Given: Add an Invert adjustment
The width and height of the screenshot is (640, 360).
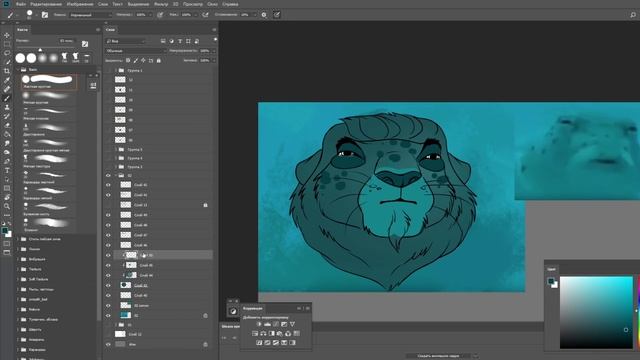Looking at the screenshot, I should pyautogui.click(x=259, y=343).
